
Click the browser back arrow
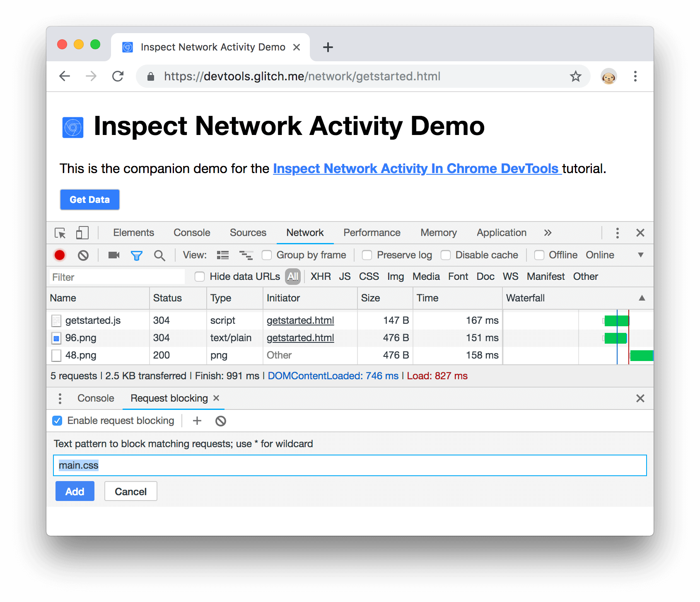tap(65, 76)
